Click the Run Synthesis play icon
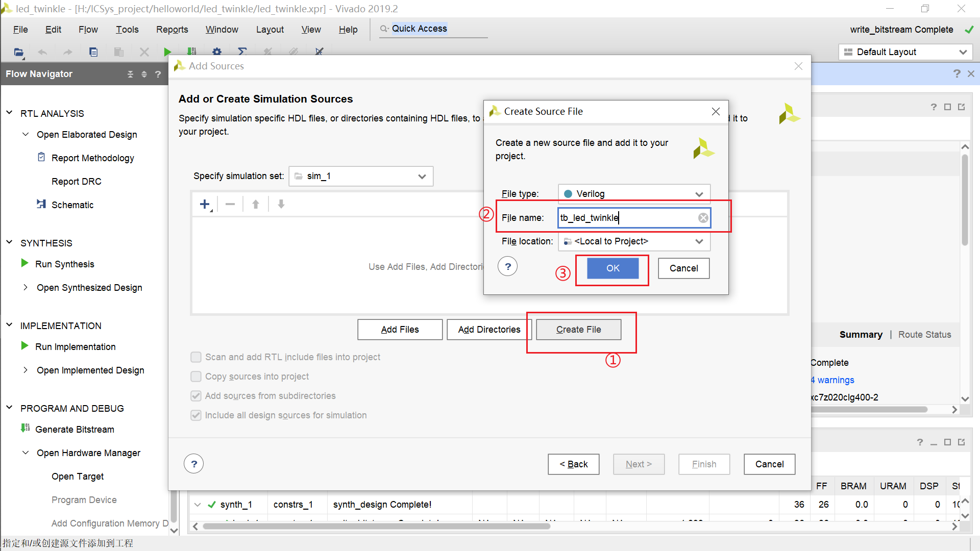Viewport: 980px width, 551px height. pos(24,263)
